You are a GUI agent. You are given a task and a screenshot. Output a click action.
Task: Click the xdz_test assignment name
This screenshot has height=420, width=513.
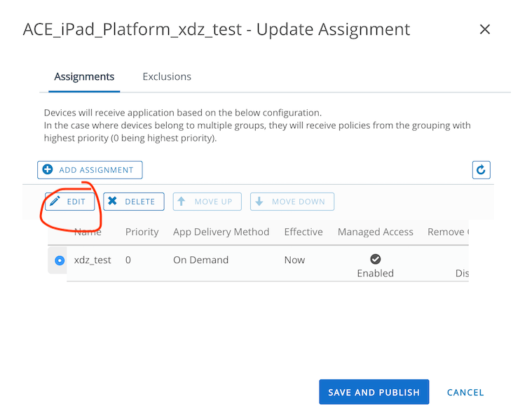(93, 260)
